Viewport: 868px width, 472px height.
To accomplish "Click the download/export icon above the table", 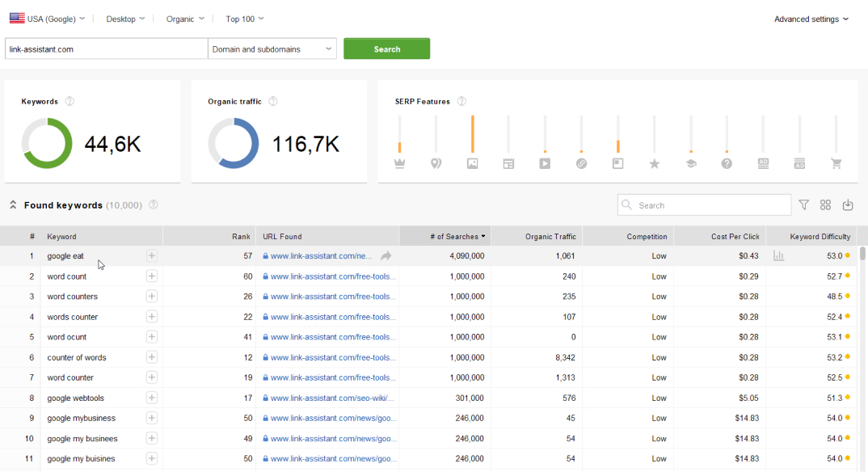I will (x=847, y=205).
